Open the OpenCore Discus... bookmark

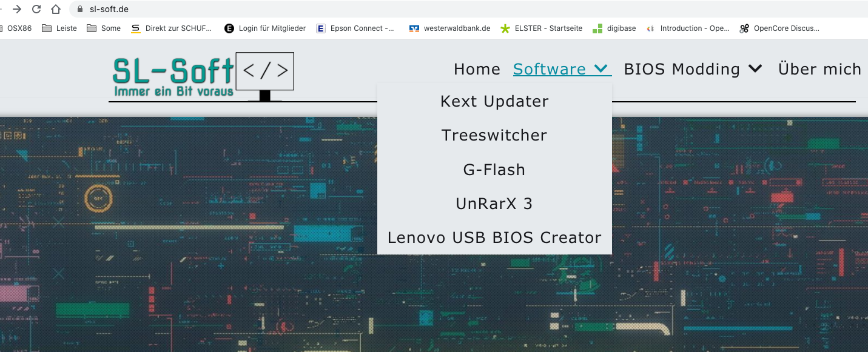(x=779, y=28)
